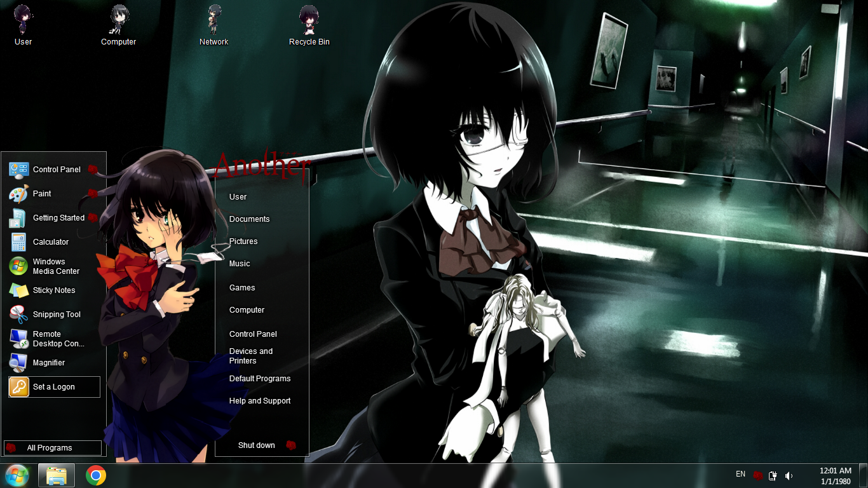Click the Set a Logon key icon

19,387
